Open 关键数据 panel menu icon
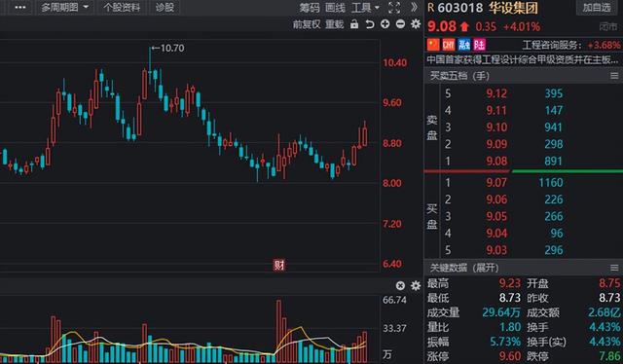The width and height of the screenshot is (623, 364). (x=614, y=268)
